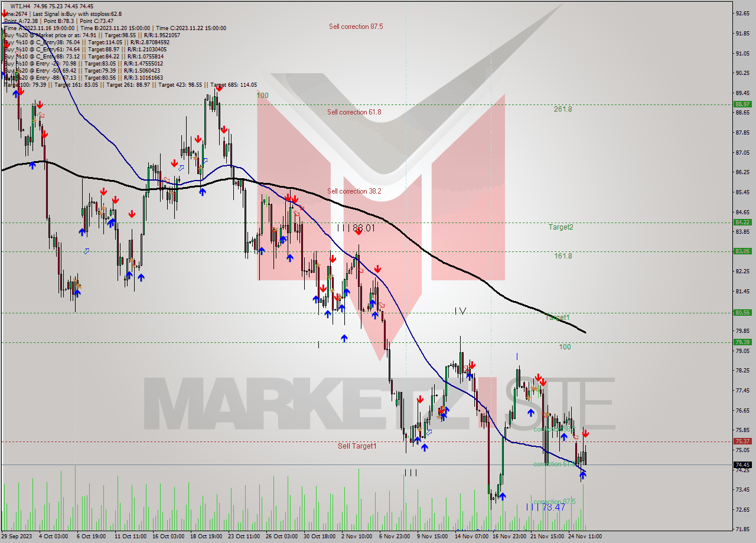This screenshot has width=756, height=543.
Task: Select the 84.22 green price tag
Action: pyautogui.click(x=742, y=223)
